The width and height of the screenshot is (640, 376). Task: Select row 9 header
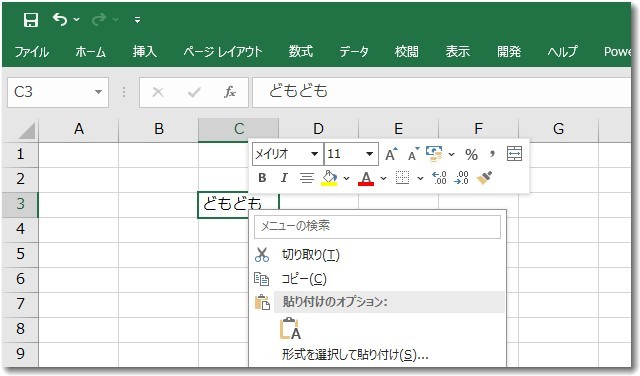tap(20, 354)
